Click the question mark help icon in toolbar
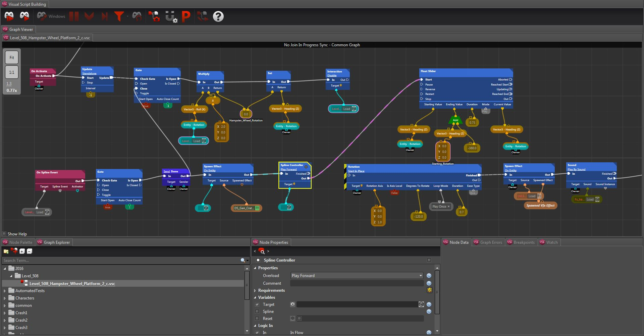This screenshot has height=336, width=644. (x=218, y=16)
